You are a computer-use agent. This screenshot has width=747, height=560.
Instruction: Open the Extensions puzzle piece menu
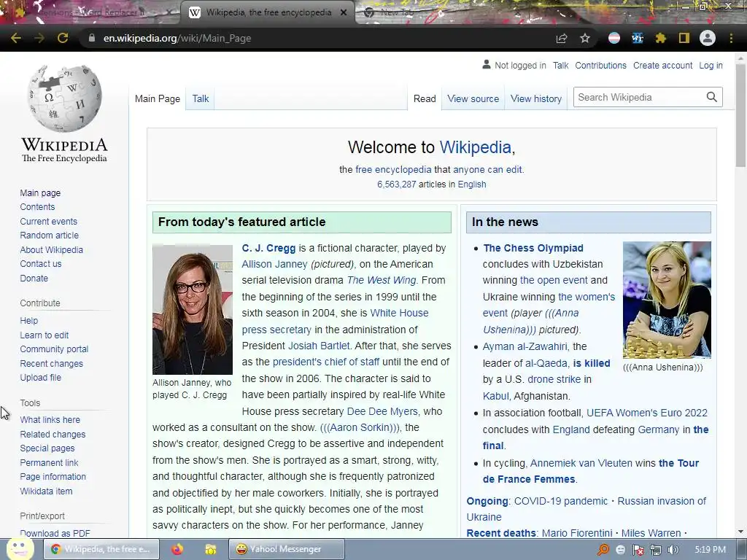coord(661,38)
